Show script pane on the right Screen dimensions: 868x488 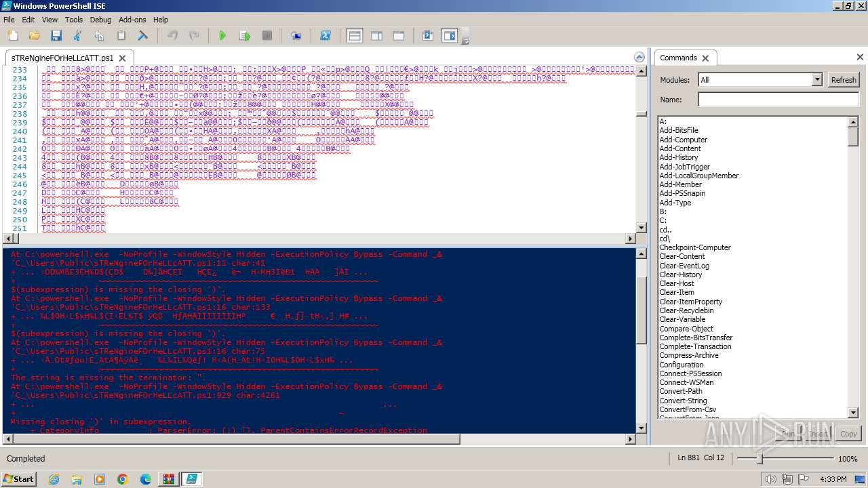coord(377,35)
